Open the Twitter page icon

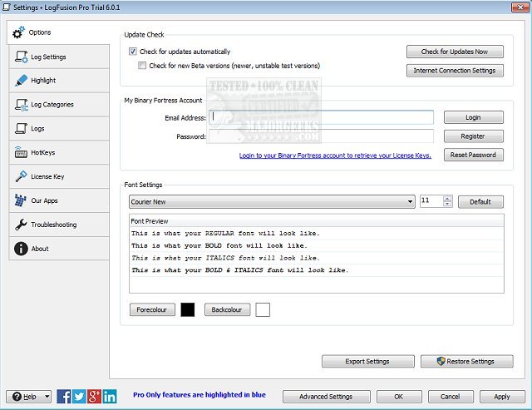pyautogui.click(x=79, y=397)
